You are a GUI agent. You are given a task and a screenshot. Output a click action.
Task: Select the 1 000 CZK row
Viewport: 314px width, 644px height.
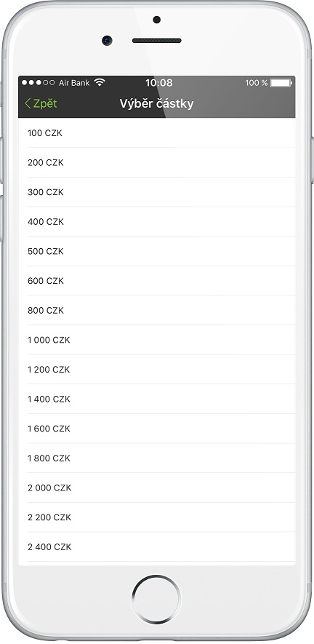click(x=157, y=340)
